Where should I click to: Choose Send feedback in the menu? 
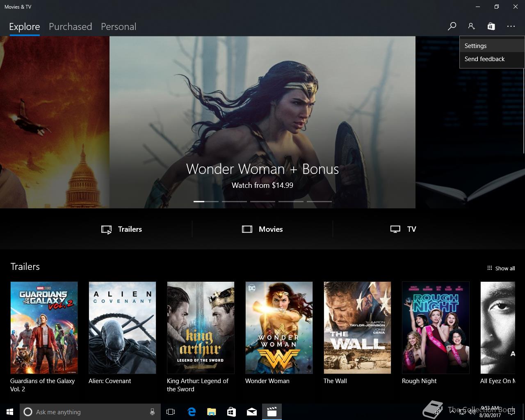[x=492, y=59]
